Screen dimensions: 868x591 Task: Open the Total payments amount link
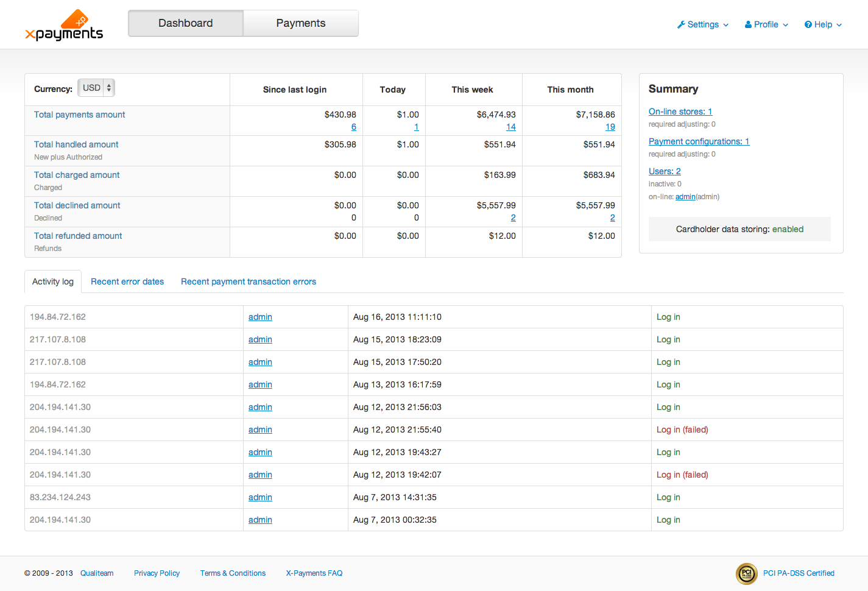pos(80,115)
